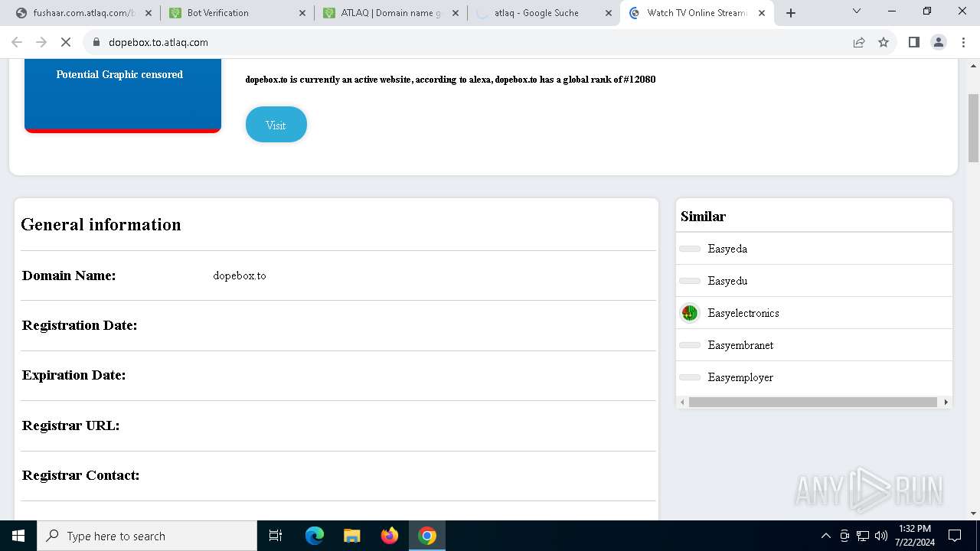Viewport: 980px width, 551px height.
Task: Click the Registrar Contact label
Action: pyautogui.click(x=80, y=475)
